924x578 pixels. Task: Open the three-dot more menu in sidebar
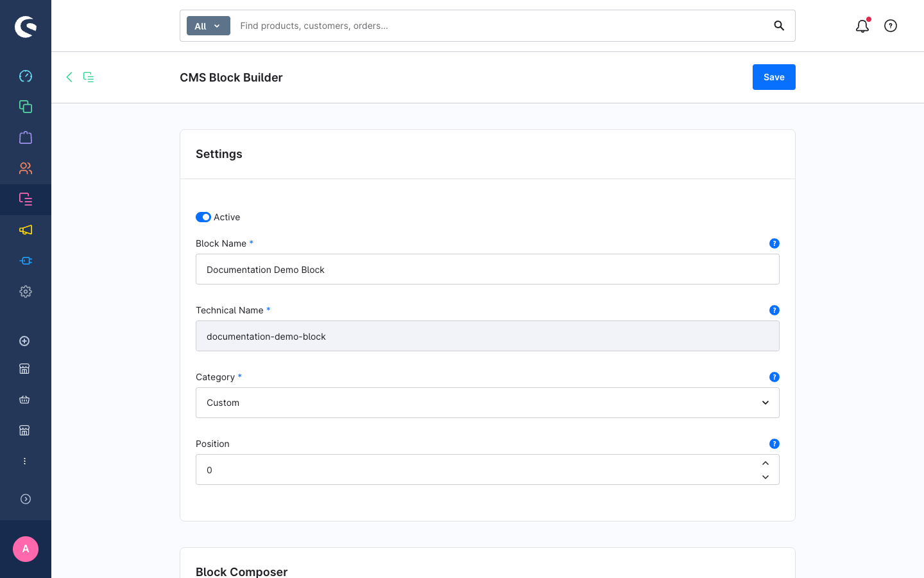tap(24, 461)
